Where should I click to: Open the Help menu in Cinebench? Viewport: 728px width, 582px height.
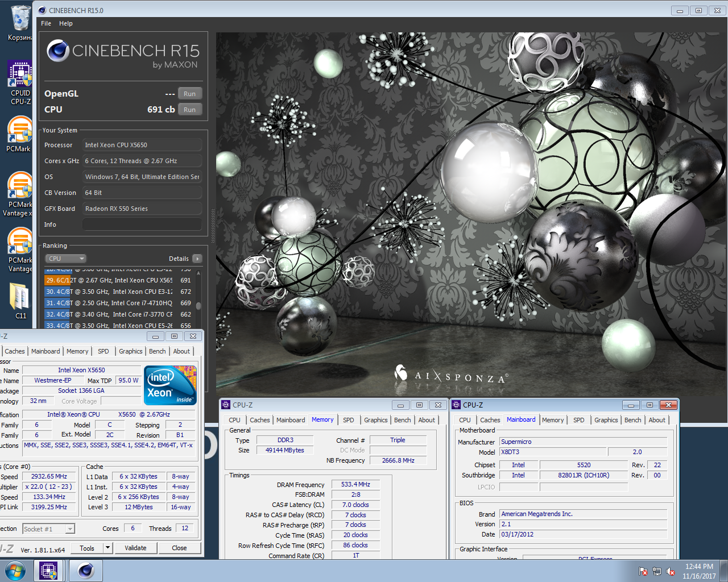[x=66, y=23]
